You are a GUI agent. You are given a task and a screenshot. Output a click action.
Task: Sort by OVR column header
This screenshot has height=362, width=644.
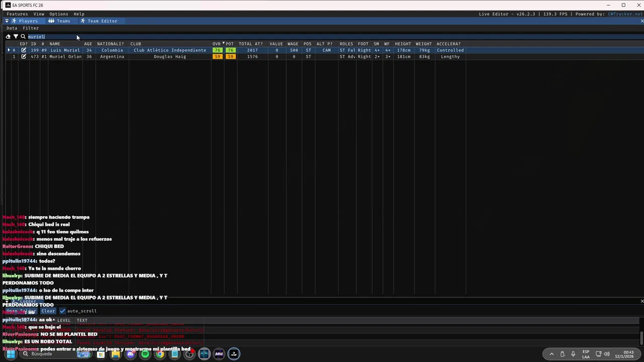coord(216,44)
